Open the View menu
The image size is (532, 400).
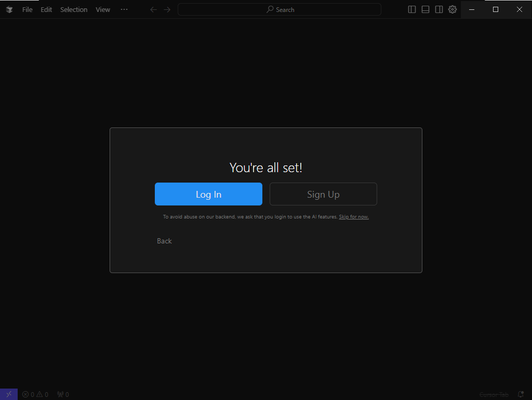coord(103,9)
